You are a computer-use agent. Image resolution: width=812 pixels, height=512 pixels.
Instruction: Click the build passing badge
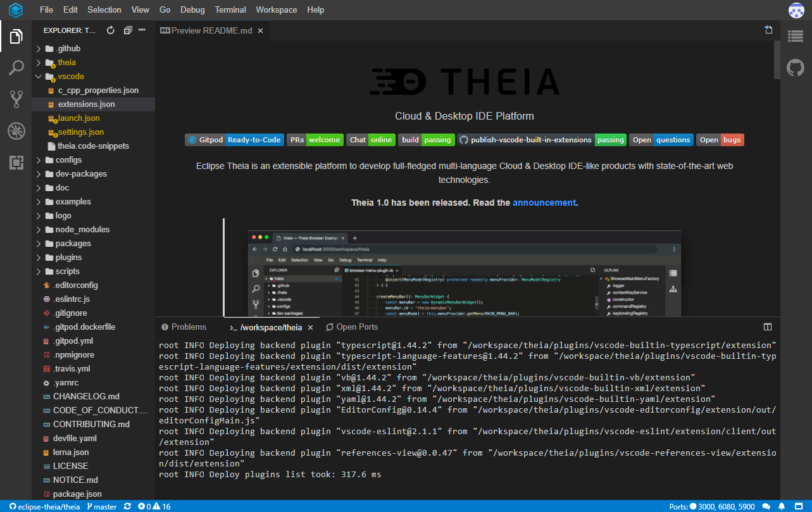pos(426,139)
